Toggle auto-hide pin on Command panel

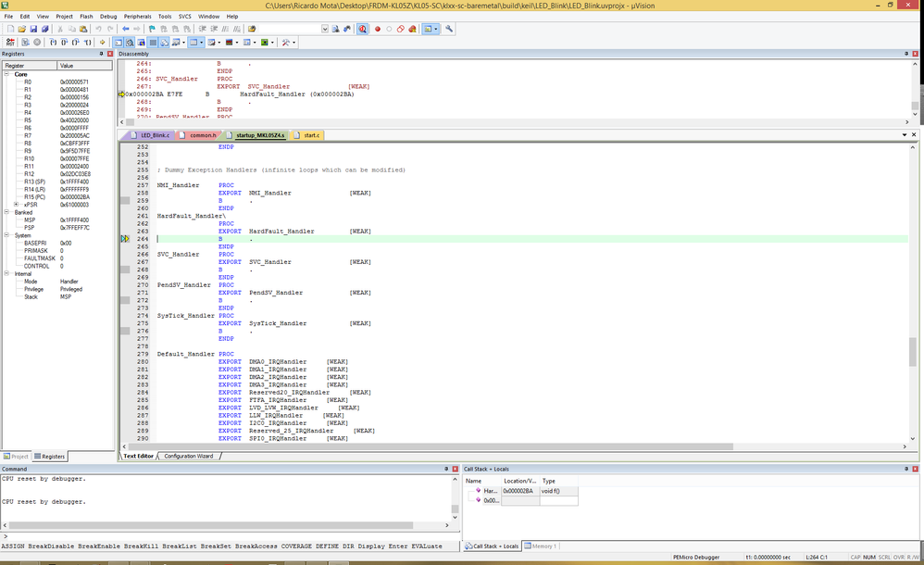click(446, 469)
